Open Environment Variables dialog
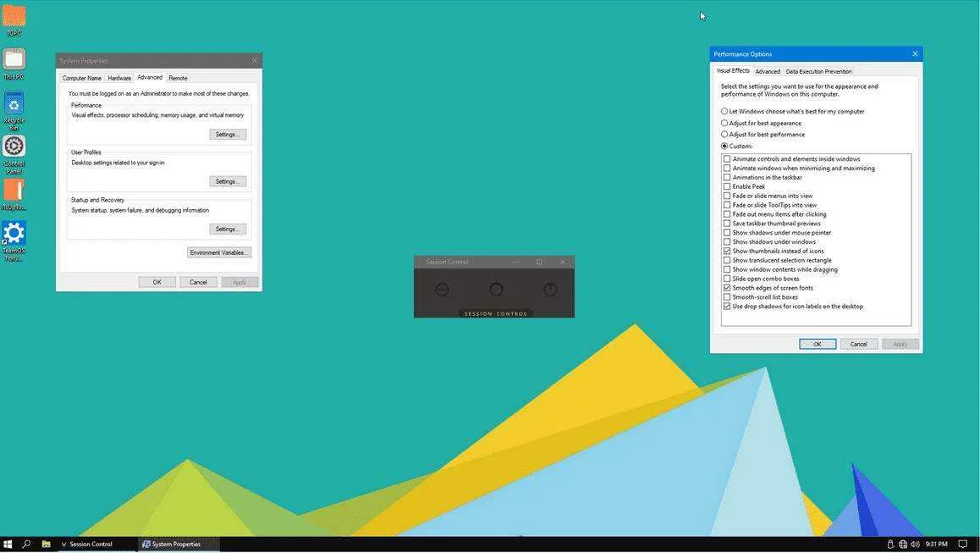The width and height of the screenshot is (980, 553). 218,252
